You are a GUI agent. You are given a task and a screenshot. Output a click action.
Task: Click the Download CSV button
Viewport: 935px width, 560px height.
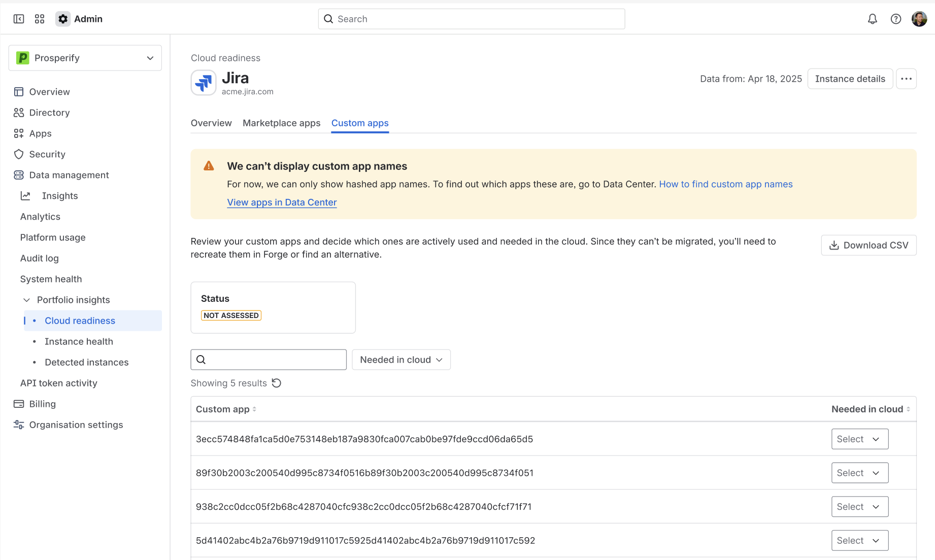[869, 245]
